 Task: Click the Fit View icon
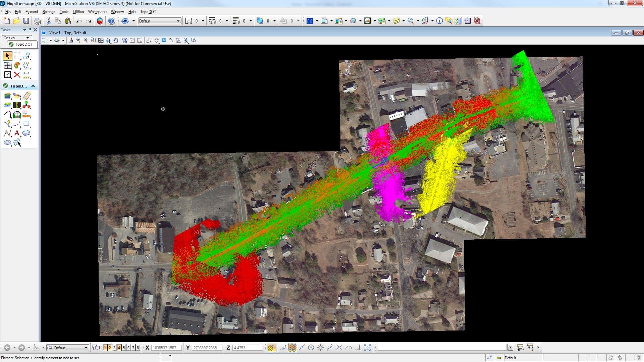coord(101,41)
